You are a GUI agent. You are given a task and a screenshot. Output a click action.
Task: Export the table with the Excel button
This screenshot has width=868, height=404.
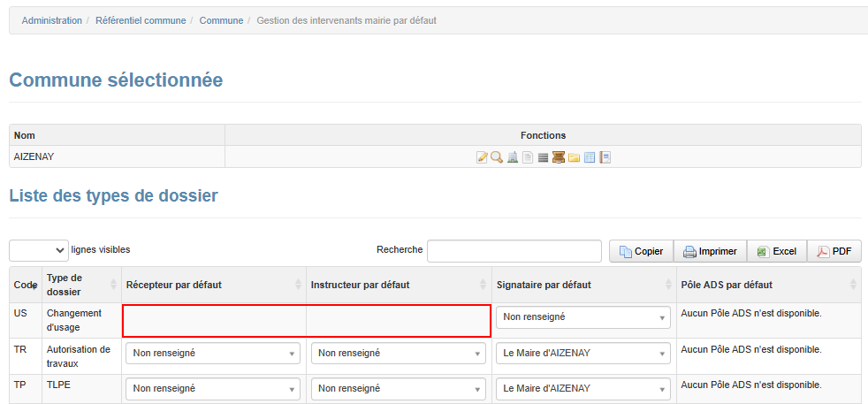(x=776, y=251)
